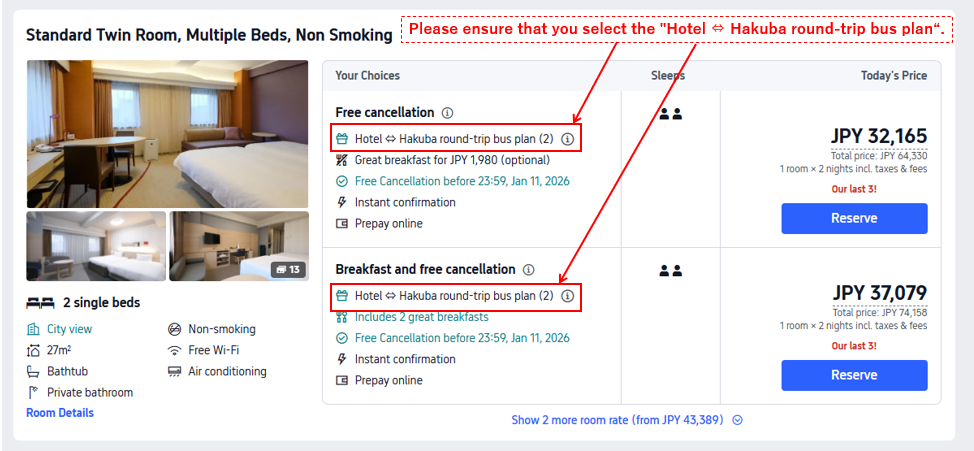Viewport: 974px width, 451px height.
Task: Click the gift icon on second bus plan
Action: pos(342,296)
